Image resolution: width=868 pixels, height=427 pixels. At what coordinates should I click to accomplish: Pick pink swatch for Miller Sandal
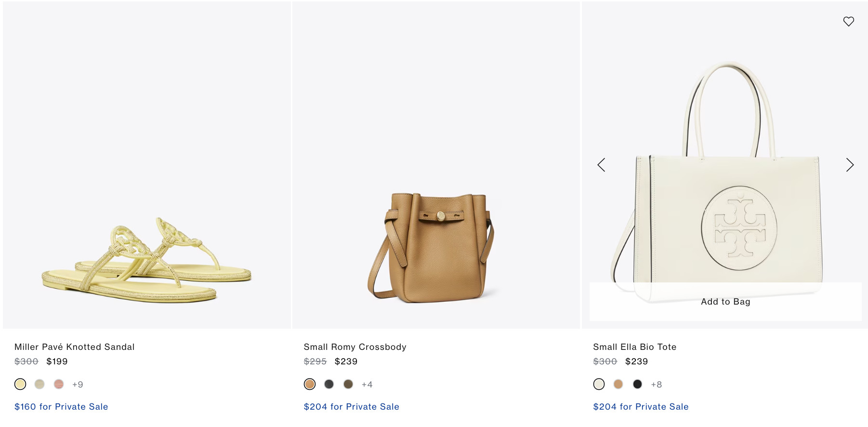[x=59, y=384]
